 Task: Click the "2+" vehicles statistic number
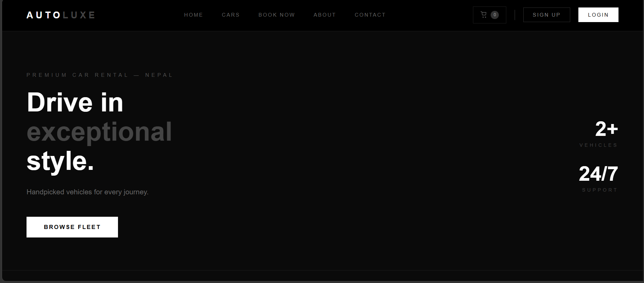pos(606,129)
